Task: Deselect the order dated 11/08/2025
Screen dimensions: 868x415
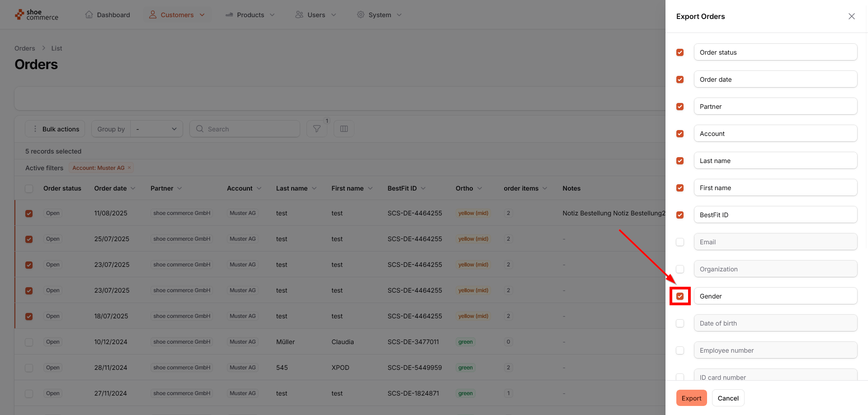Action: click(x=29, y=214)
